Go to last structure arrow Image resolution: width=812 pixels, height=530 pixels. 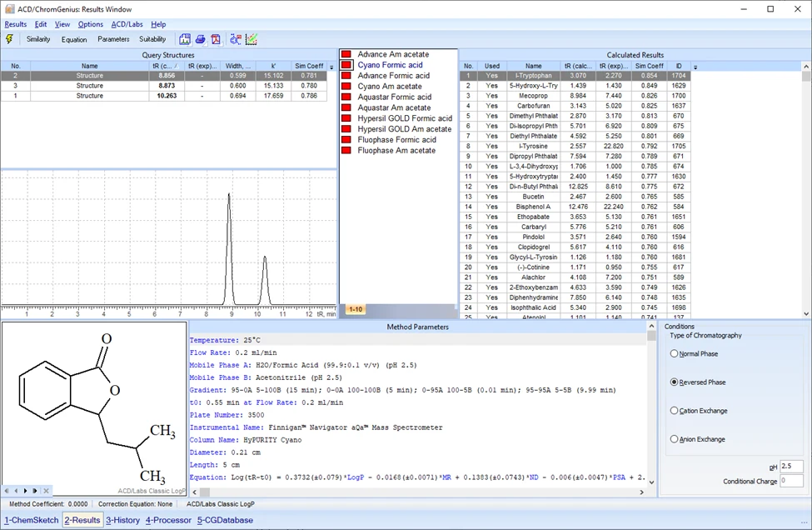(35, 491)
